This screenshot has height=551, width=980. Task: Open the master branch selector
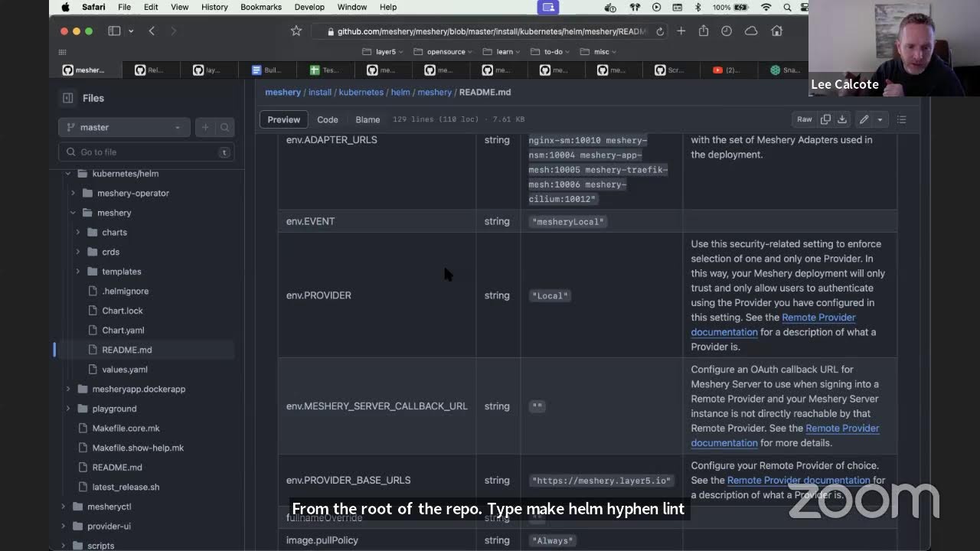tap(122, 127)
